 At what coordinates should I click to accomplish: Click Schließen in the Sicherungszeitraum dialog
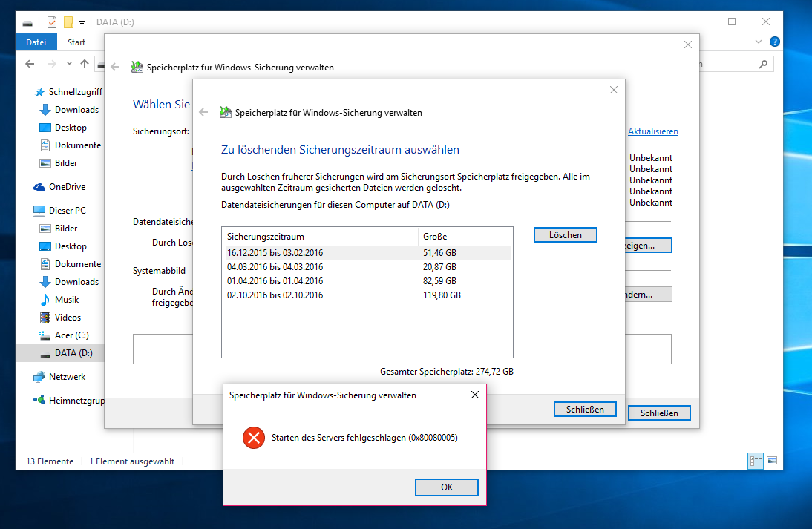(x=585, y=410)
